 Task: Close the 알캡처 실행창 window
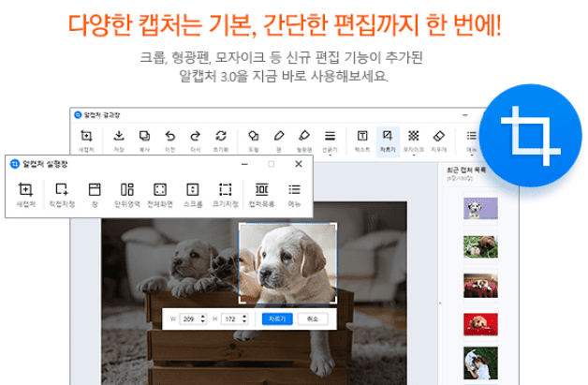[x=299, y=164]
